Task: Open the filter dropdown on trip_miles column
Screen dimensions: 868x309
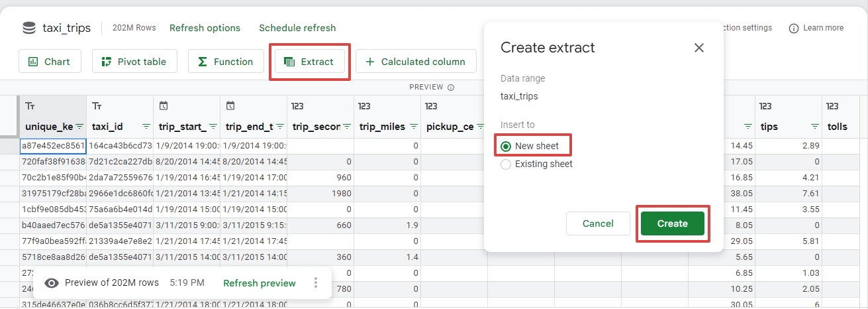Action: pyautogui.click(x=414, y=127)
